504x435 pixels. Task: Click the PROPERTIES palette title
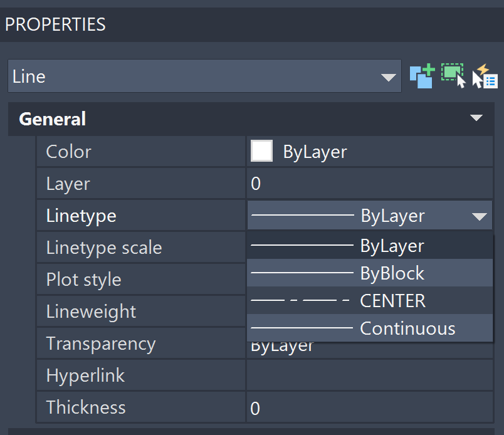(x=55, y=24)
